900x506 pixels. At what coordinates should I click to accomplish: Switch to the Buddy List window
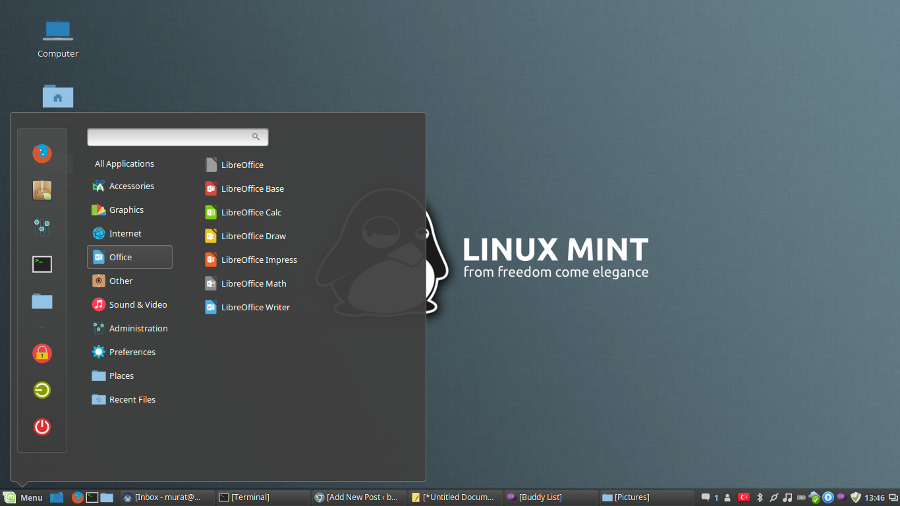550,497
